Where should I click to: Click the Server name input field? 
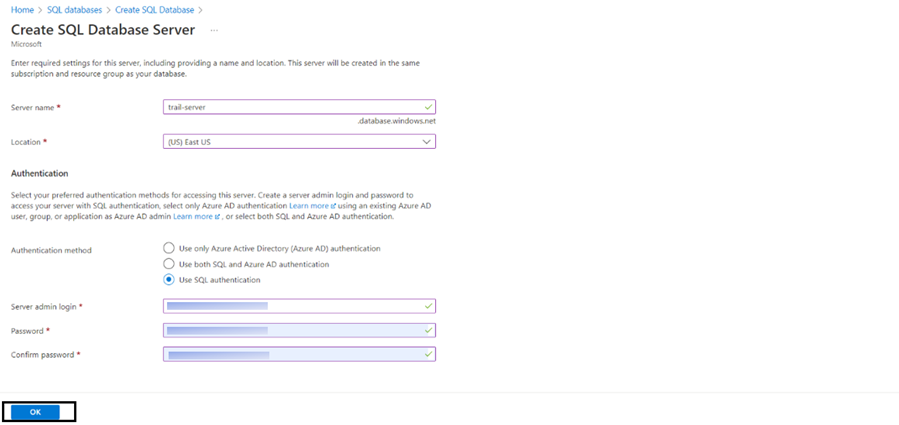pos(290,107)
